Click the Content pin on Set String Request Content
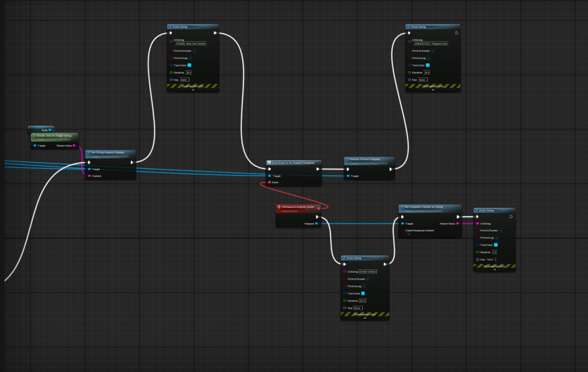The image size is (588, 372). tap(89, 176)
